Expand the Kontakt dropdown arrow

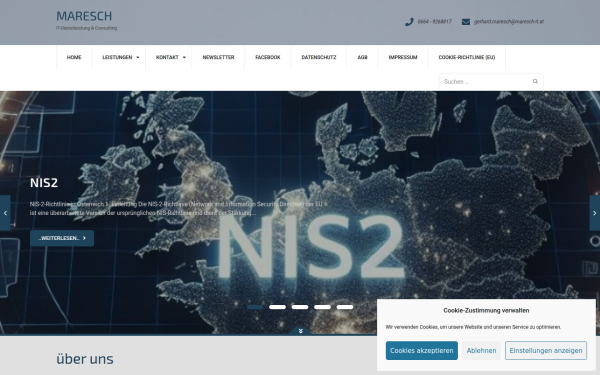[x=184, y=57]
